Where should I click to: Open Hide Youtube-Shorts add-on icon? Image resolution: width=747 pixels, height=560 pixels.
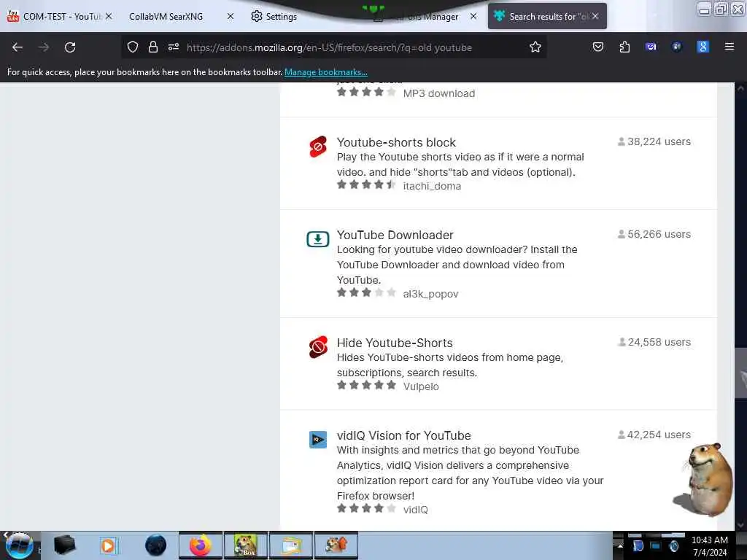(x=318, y=347)
